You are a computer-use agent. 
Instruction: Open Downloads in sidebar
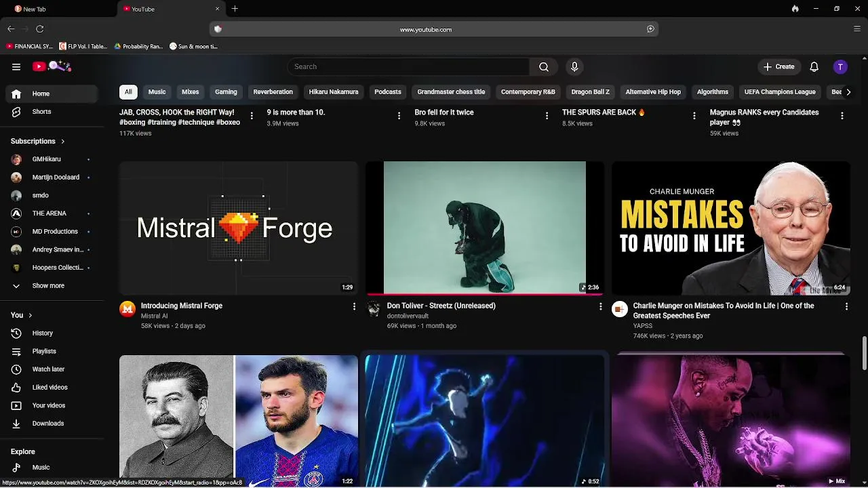click(52, 424)
